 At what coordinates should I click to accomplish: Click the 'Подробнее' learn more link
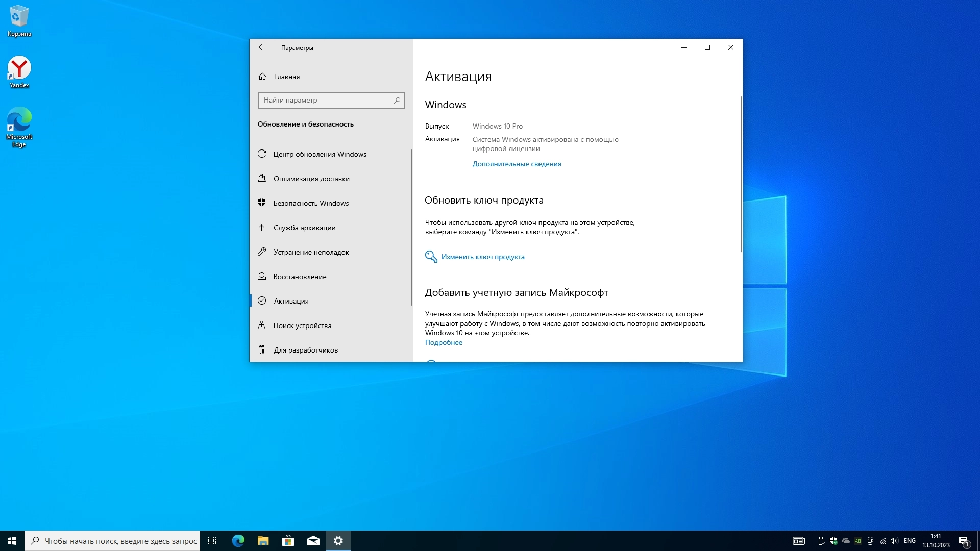(444, 342)
